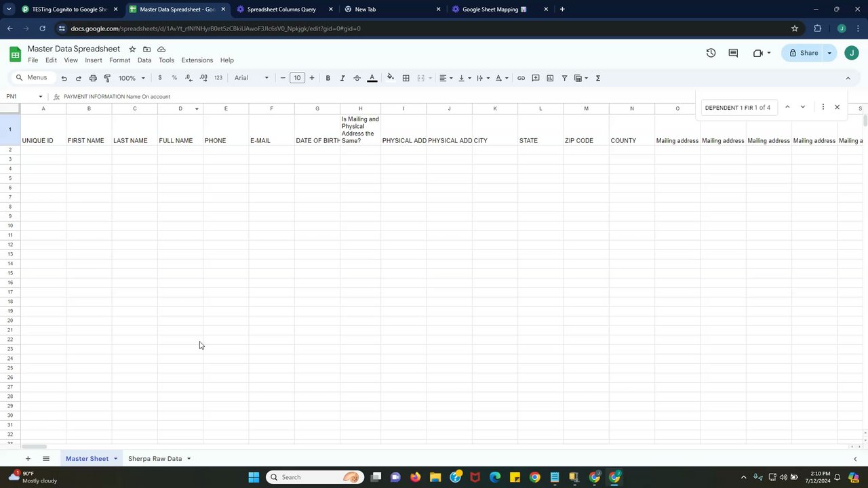Expand vertical align options
This screenshot has width=868, height=488.
(465, 78)
